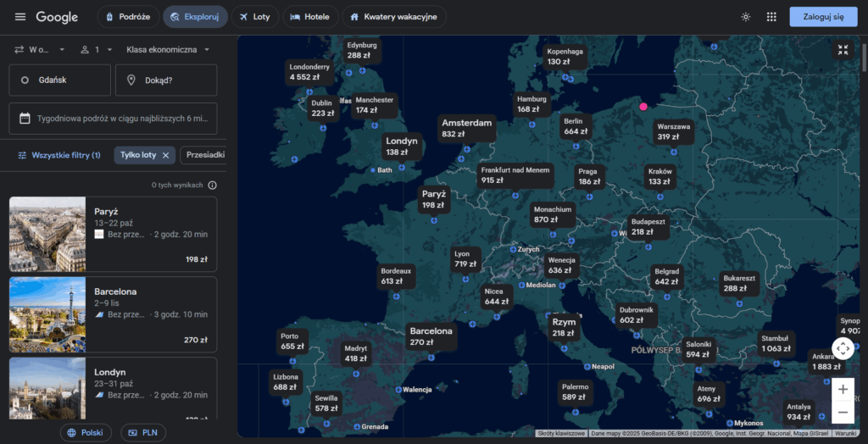Select the Eksploruj tab

click(x=195, y=17)
